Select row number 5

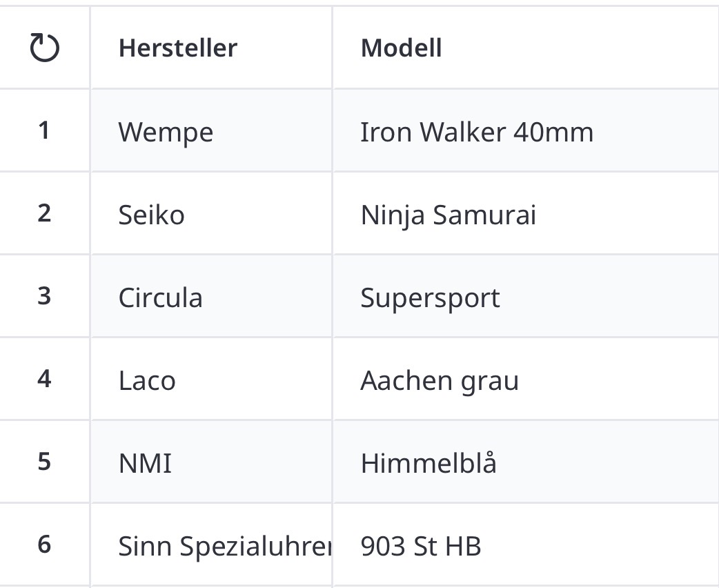point(44,462)
